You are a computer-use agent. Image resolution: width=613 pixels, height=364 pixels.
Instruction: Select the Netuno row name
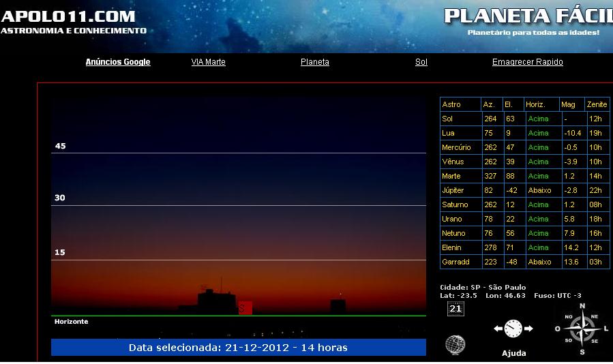click(453, 233)
